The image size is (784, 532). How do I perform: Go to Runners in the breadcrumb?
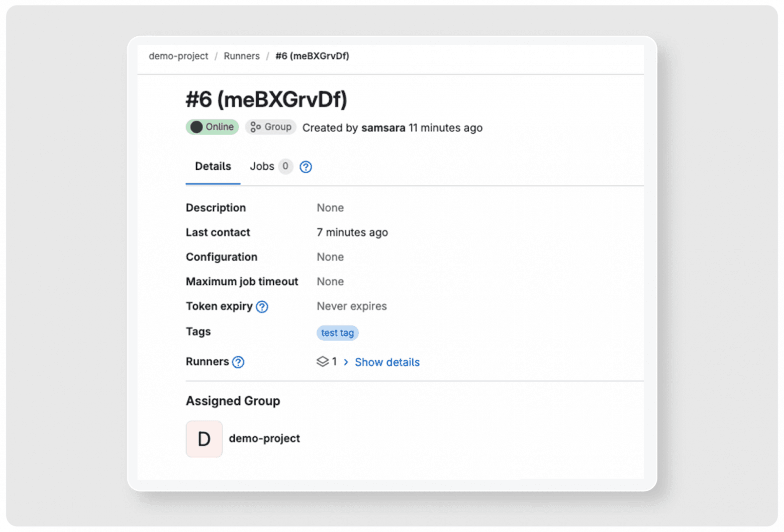tap(242, 56)
